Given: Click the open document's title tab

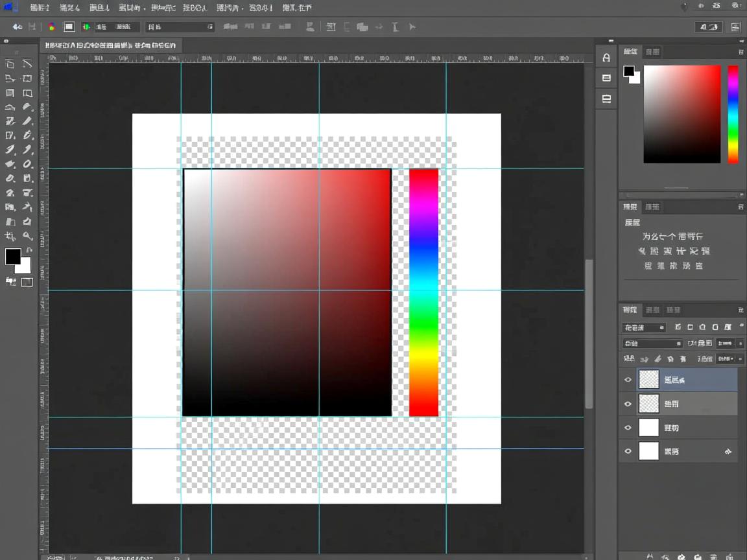Looking at the screenshot, I should 110,45.
